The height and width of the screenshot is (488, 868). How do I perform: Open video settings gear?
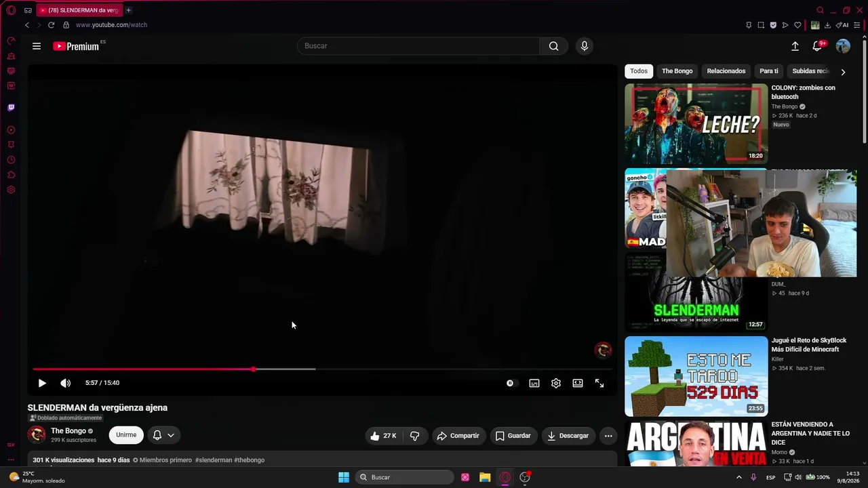pos(556,383)
